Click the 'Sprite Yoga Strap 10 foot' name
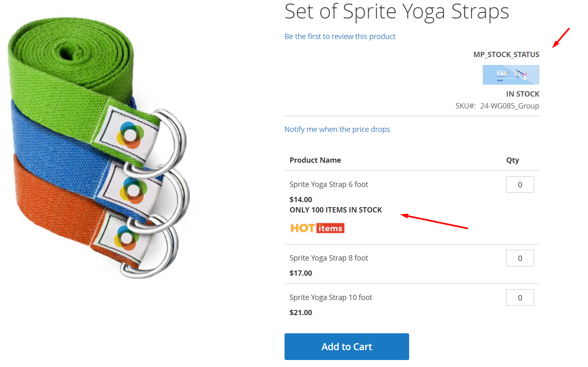 (331, 298)
